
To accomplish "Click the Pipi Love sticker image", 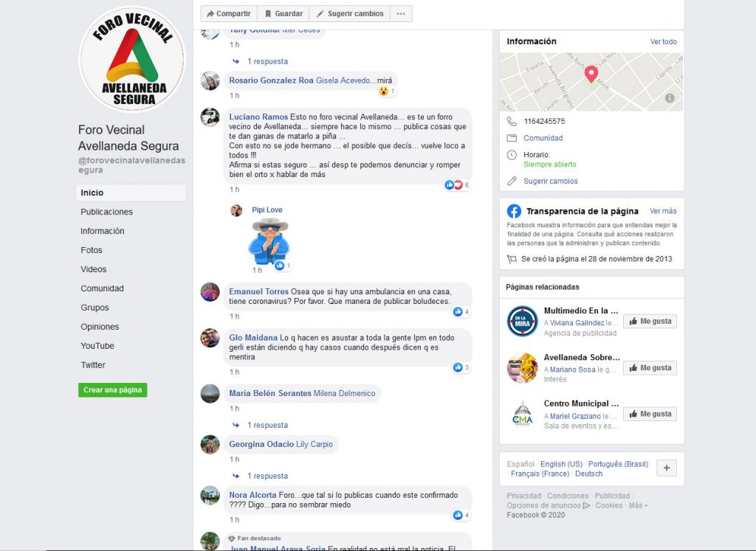I will point(269,241).
